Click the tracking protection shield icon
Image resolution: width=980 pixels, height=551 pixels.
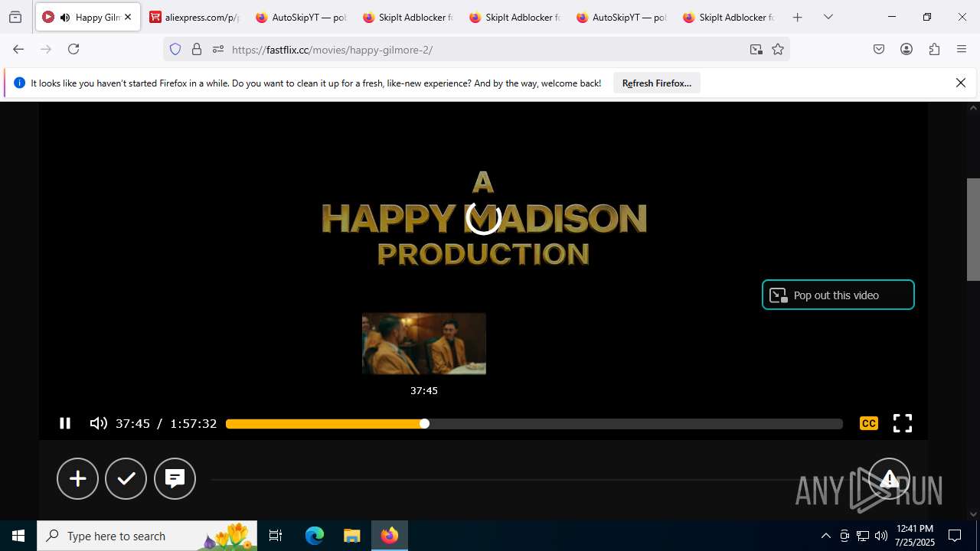coord(175,49)
